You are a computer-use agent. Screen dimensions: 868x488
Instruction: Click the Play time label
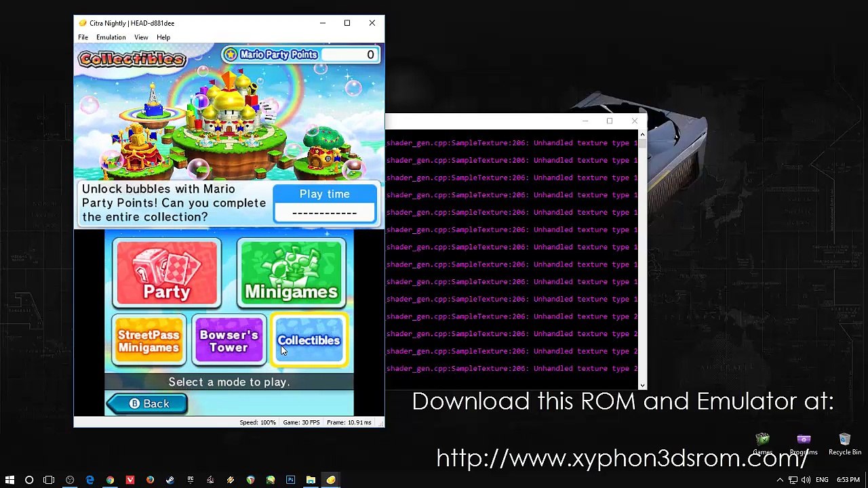click(x=325, y=194)
